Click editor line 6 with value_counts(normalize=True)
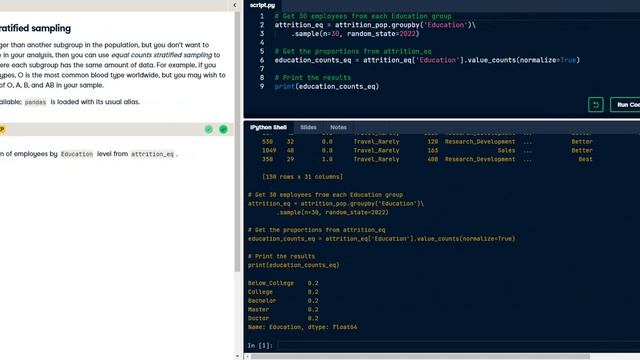This screenshot has width=640, height=360. [427, 60]
